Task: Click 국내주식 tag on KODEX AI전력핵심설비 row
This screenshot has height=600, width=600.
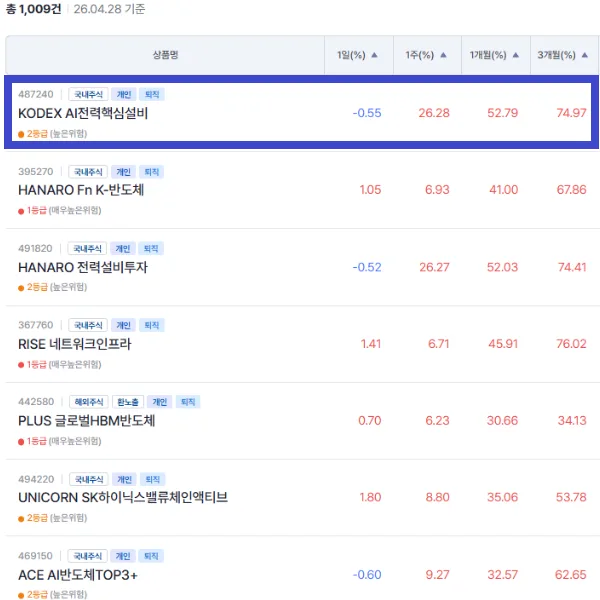Action: [88, 94]
